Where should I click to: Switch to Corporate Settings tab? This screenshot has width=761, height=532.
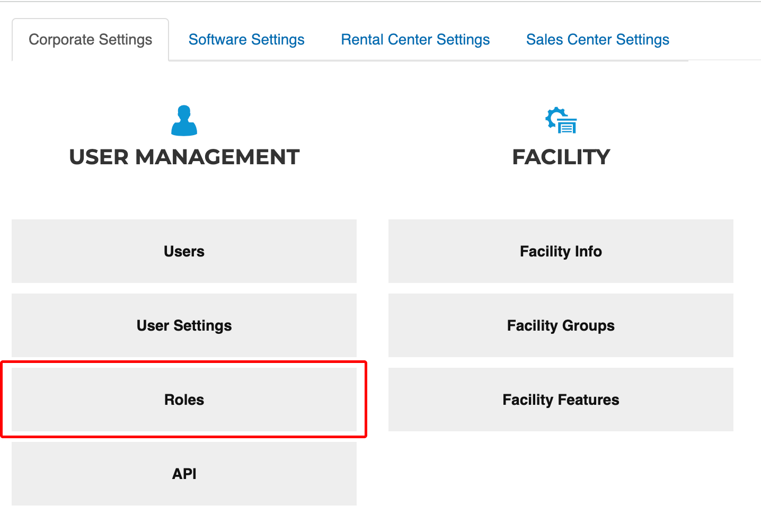(91, 40)
